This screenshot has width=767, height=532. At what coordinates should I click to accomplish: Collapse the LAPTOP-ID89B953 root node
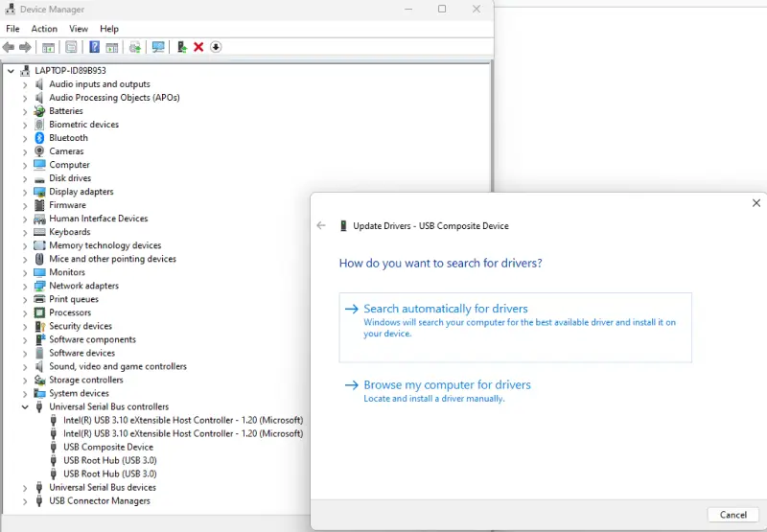coord(11,71)
